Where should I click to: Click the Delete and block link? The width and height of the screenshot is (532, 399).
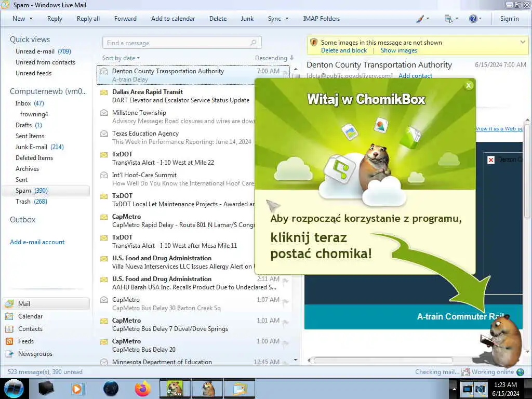pos(344,50)
